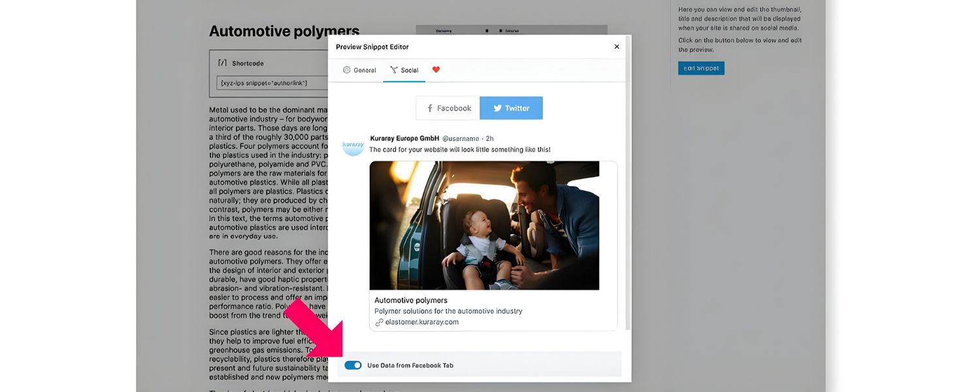Viewport: 980px width, 392px height.
Task: Click the red heart icon next to Social
Action: 436,70
